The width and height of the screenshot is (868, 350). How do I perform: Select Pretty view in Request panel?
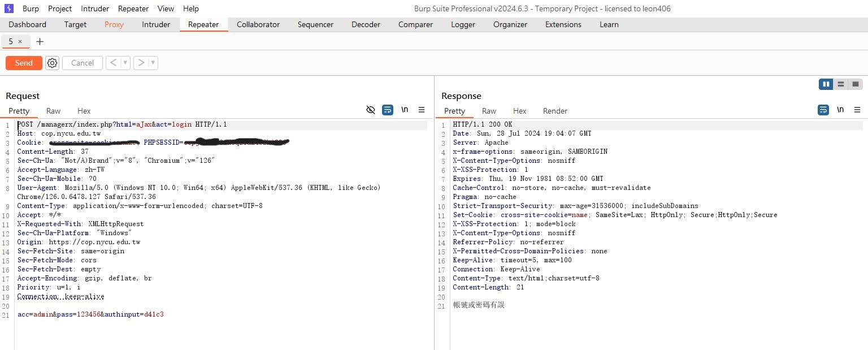point(19,111)
